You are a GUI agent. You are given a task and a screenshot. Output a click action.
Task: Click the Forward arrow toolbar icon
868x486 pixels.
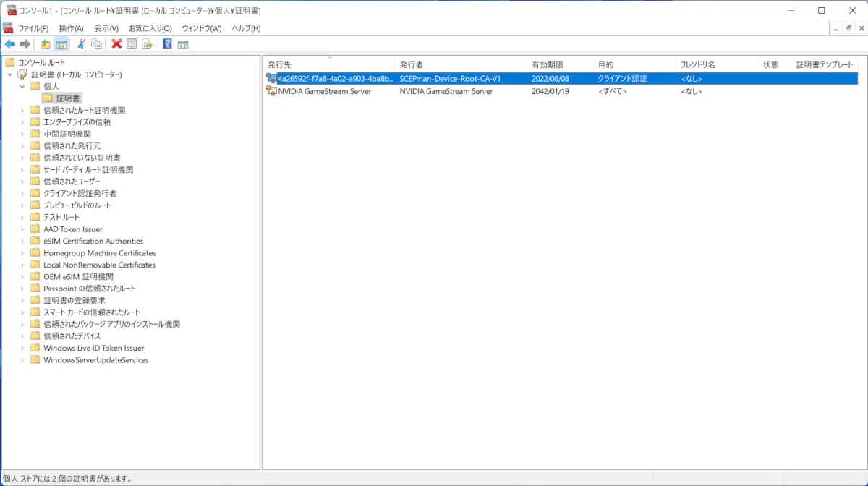(x=25, y=44)
